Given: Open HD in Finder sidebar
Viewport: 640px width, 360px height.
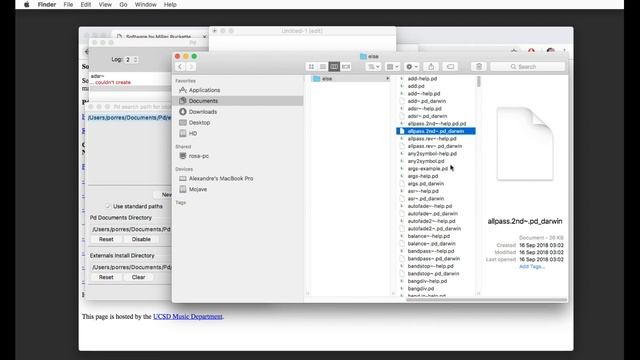Looking at the screenshot, I should click(193, 133).
